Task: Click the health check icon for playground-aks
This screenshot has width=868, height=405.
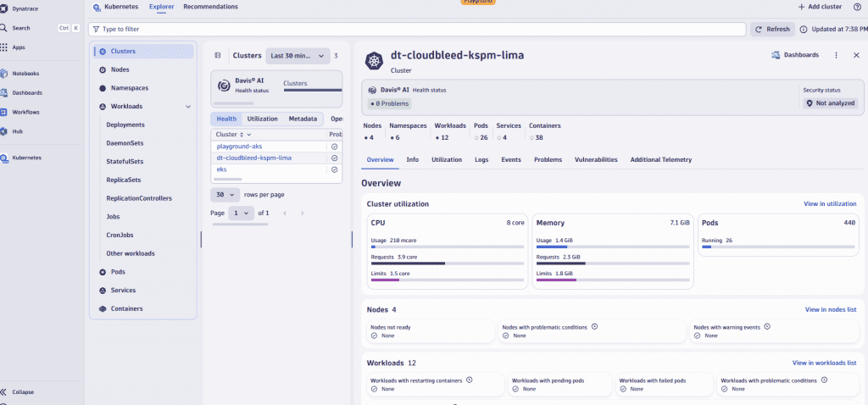Action: click(334, 147)
